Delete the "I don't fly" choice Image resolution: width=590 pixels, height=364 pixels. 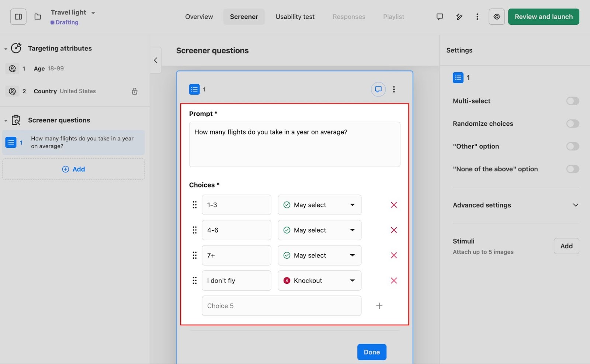(x=394, y=280)
